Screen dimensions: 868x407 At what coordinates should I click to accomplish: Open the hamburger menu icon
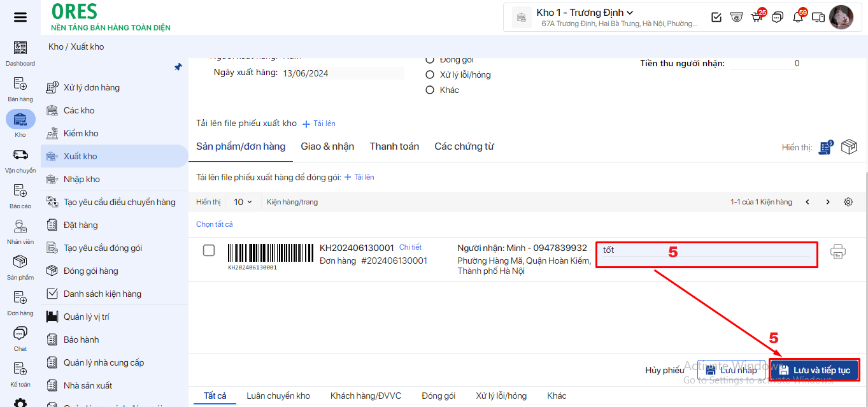[20, 17]
